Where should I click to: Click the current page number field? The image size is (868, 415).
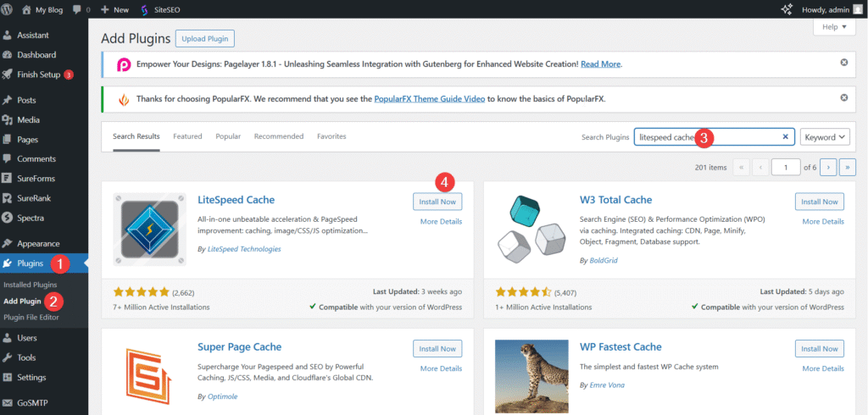tap(786, 168)
